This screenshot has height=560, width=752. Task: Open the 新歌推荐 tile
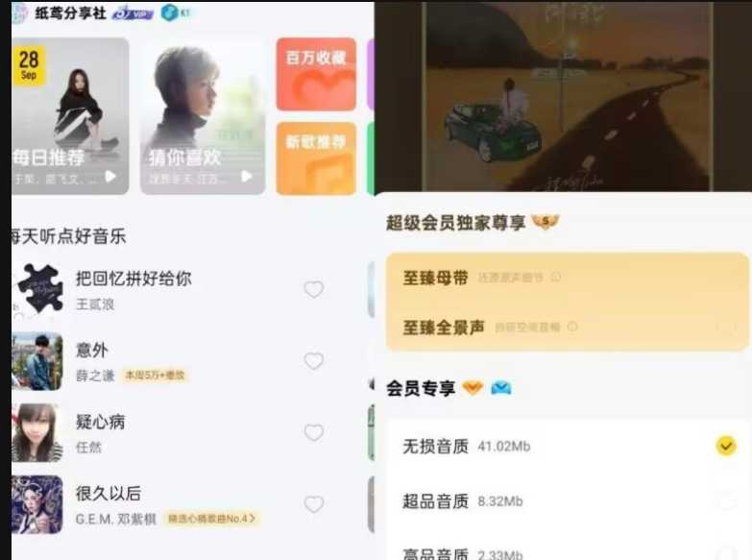(316, 158)
